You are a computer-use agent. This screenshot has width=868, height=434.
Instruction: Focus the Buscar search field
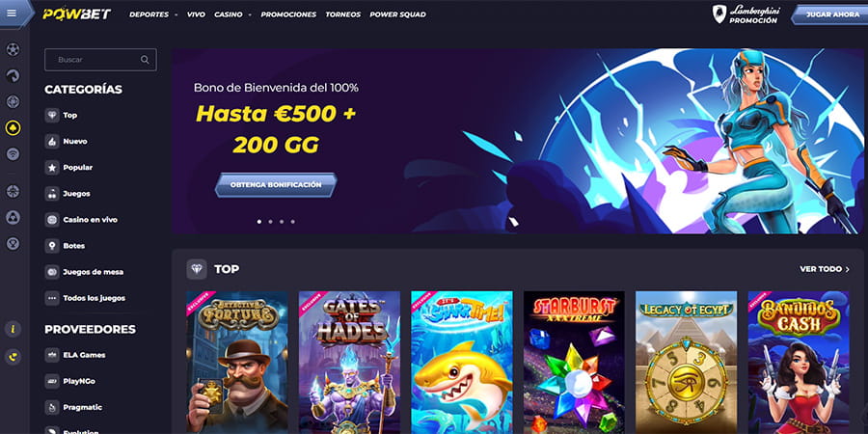point(100,60)
